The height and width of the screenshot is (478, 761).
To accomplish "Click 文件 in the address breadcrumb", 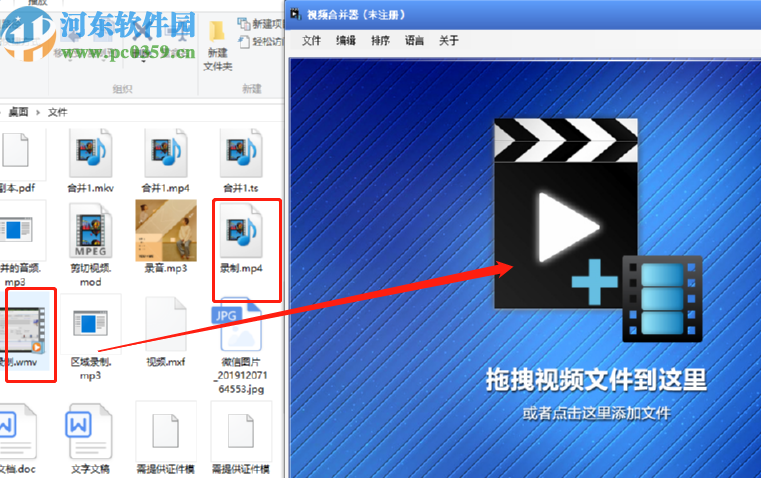I will tap(57, 112).
